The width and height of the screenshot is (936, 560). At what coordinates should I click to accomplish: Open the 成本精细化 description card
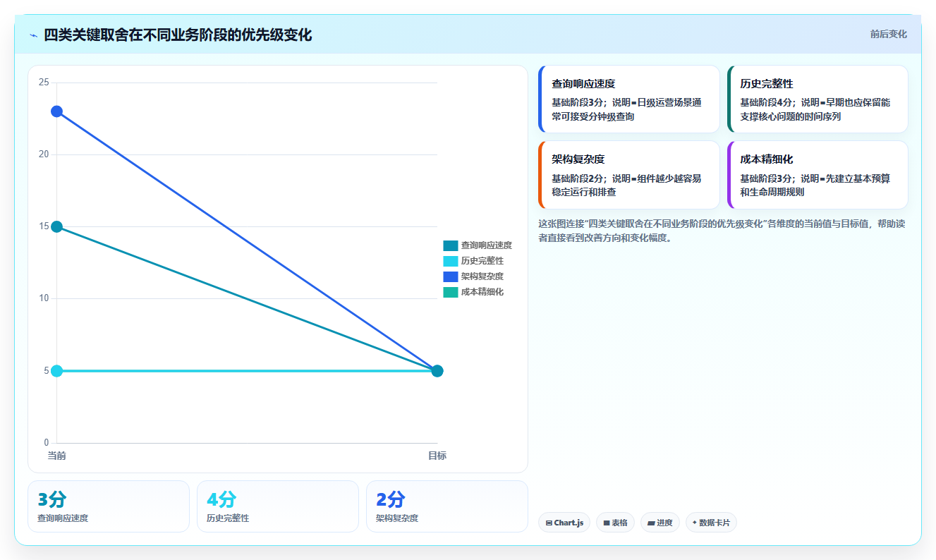point(818,175)
